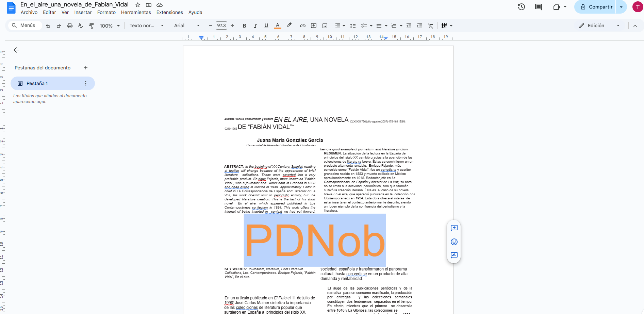Click the document title En_el_aire_una_novela_de_Fabian_Vidal
Image resolution: width=644 pixels, height=314 pixels.
click(x=75, y=4)
